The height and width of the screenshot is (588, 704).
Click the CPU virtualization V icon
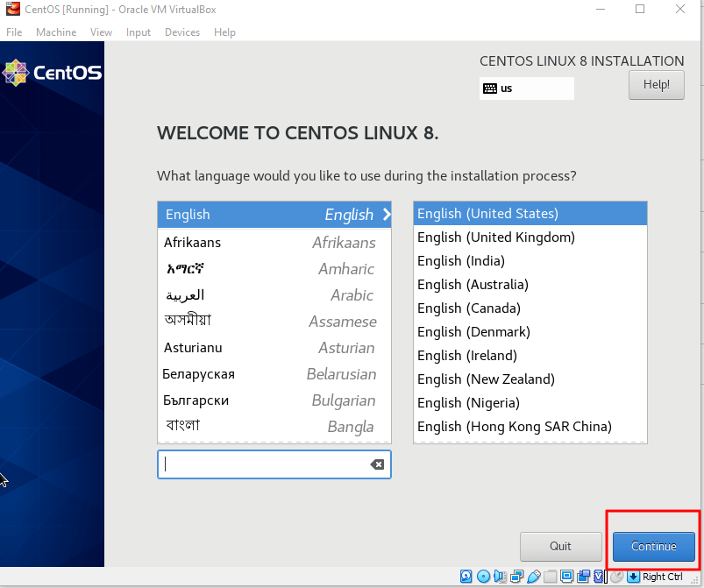tap(599, 577)
